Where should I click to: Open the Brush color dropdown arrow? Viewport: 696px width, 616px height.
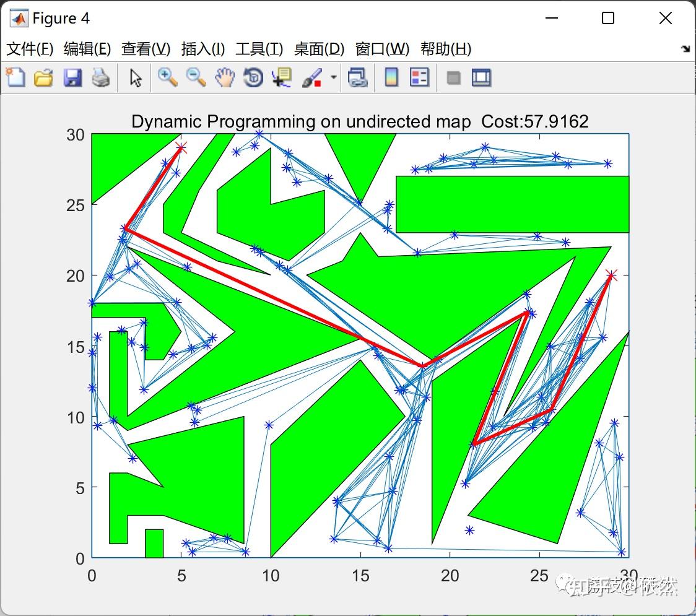(333, 77)
